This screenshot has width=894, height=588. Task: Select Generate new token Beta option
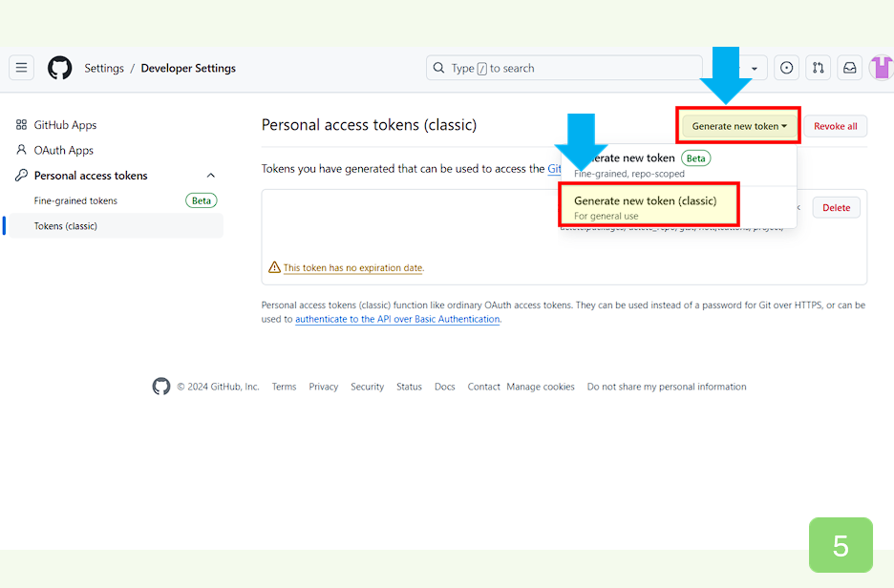[x=678, y=165]
